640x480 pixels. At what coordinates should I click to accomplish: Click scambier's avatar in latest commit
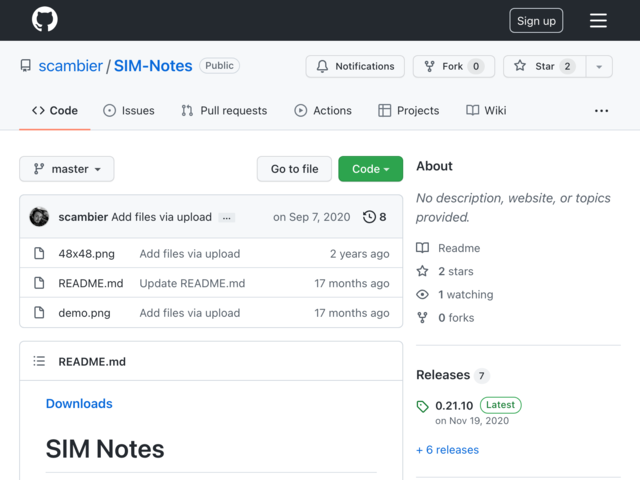[39, 217]
